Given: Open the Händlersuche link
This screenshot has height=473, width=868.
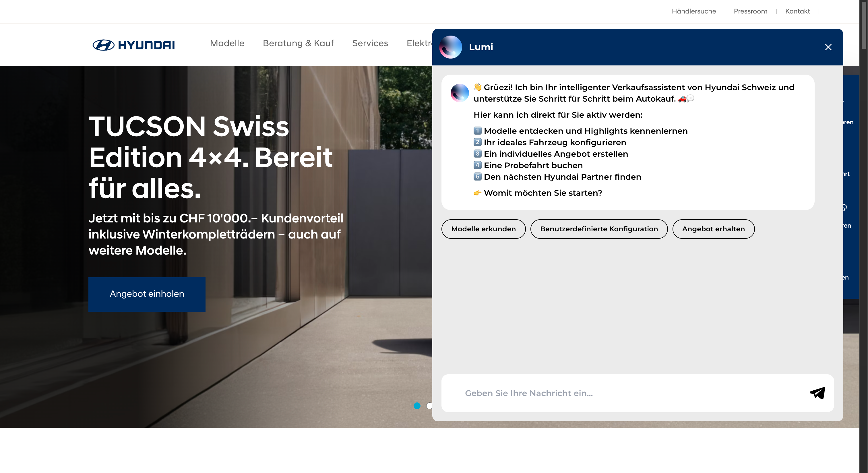Looking at the screenshot, I should (x=693, y=11).
